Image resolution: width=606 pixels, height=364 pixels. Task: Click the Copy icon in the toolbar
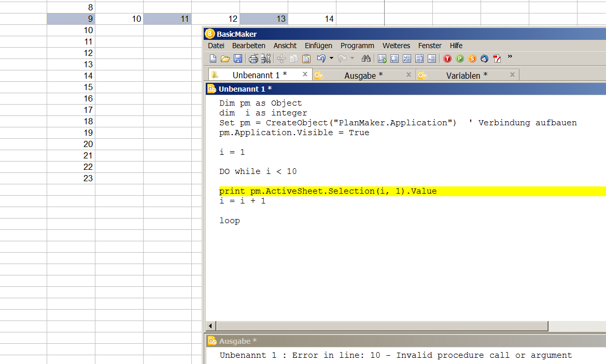[294, 59]
